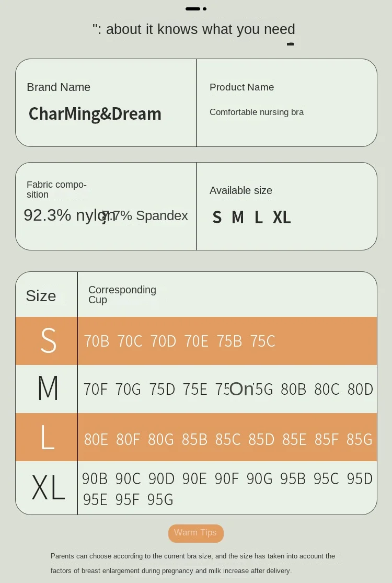
Task: Select the orange S size row header
Action: (47, 340)
